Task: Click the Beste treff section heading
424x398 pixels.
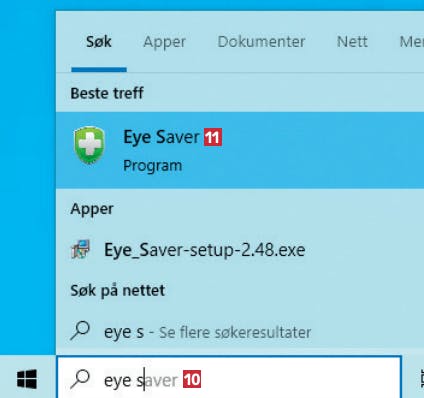Action: coord(107,93)
